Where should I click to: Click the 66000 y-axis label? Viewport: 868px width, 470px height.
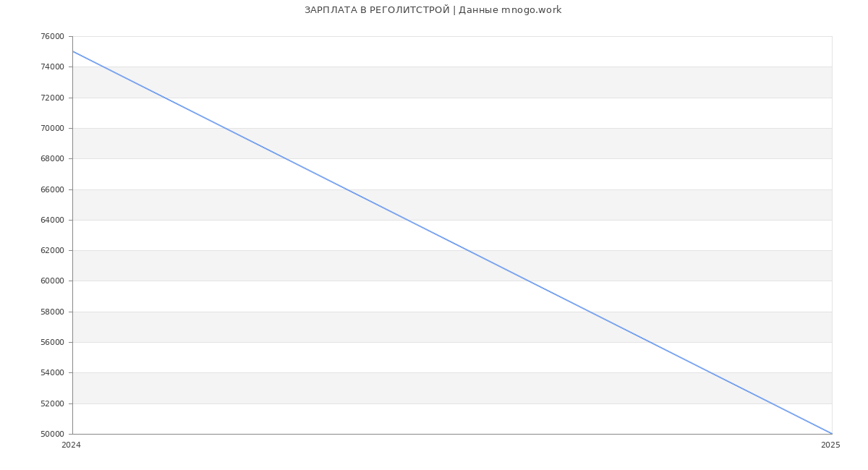click(54, 189)
